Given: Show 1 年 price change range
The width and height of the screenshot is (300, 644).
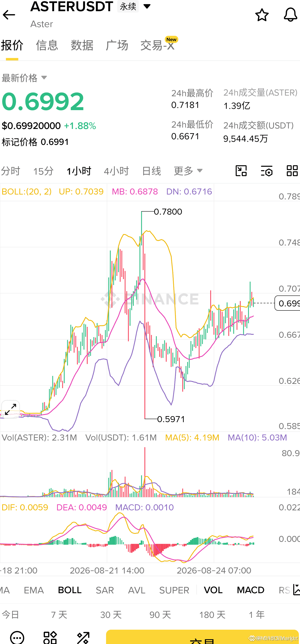Looking at the screenshot, I should 257,615.
